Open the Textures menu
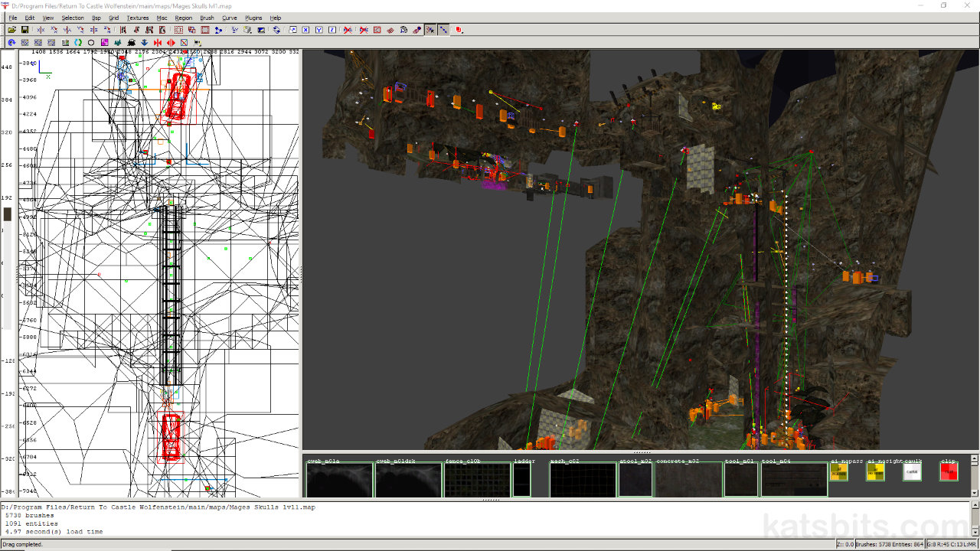Screen dimensions: 980x551 138,18
